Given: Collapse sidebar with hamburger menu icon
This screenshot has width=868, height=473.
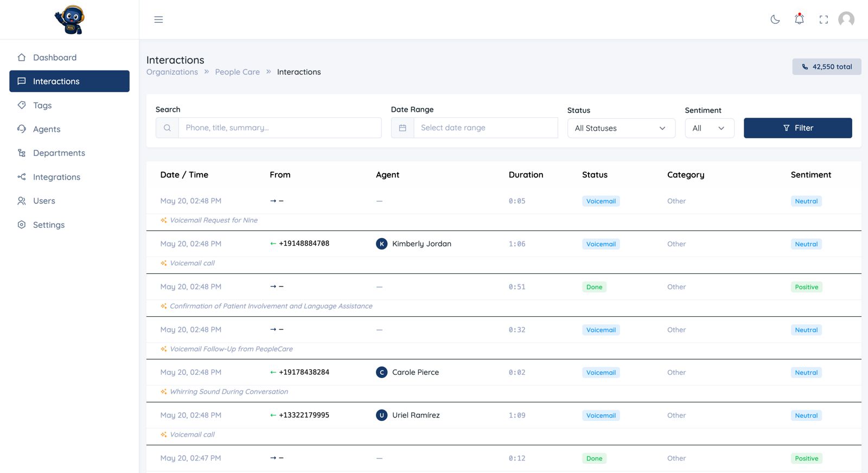Looking at the screenshot, I should pyautogui.click(x=158, y=20).
